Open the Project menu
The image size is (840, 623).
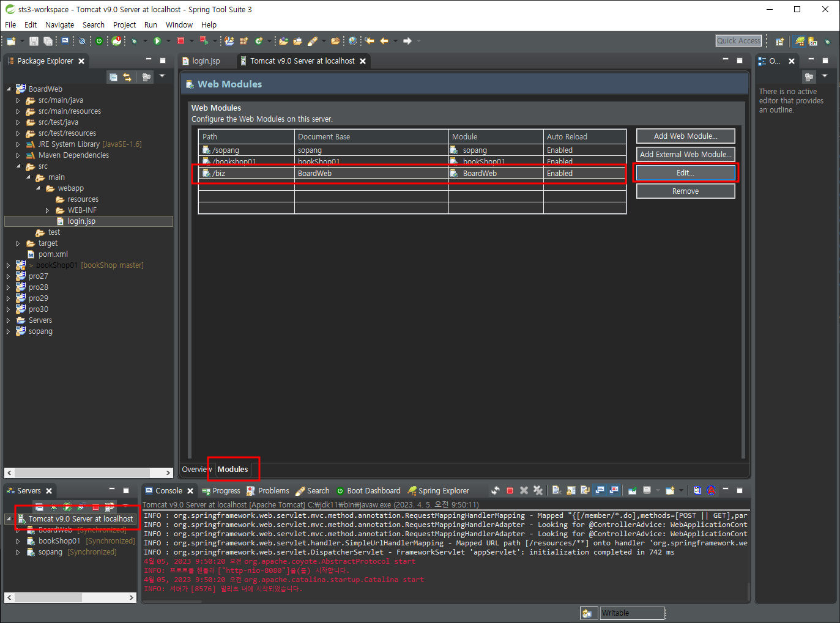pos(124,25)
